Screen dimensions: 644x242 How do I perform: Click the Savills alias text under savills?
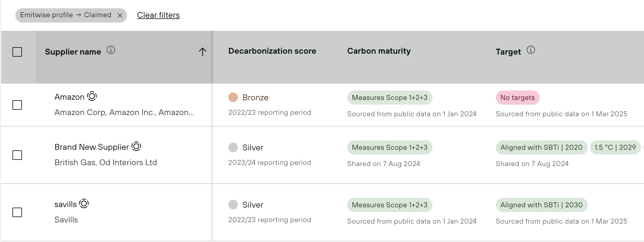pyautogui.click(x=66, y=220)
